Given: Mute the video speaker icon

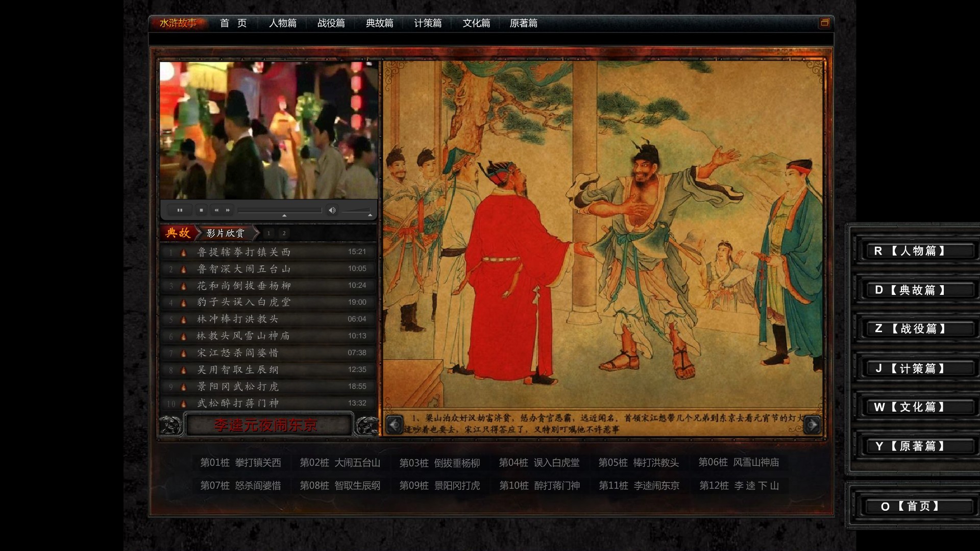Looking at the screenshot, I should click(332, 210).
